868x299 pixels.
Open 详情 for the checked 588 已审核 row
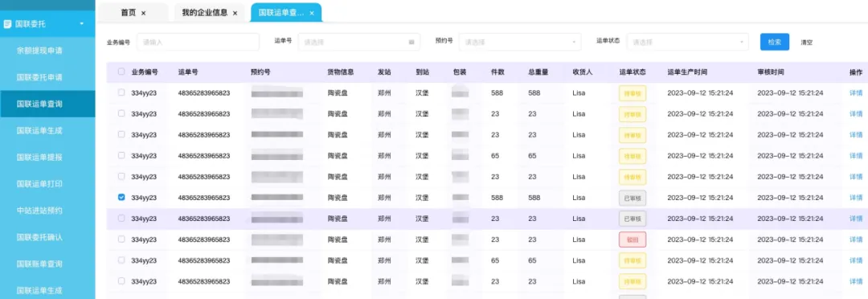pyautogui.click(x=856, y=198)
